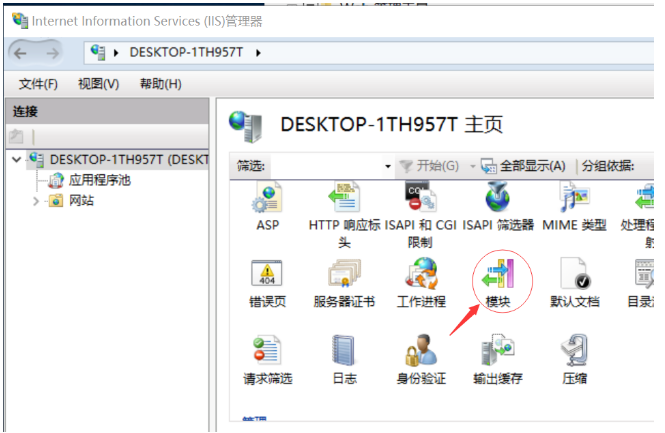Click the navigate forward arrow
Image resolution: width=665 pixels, height=433 pixels.
[53, 53]
